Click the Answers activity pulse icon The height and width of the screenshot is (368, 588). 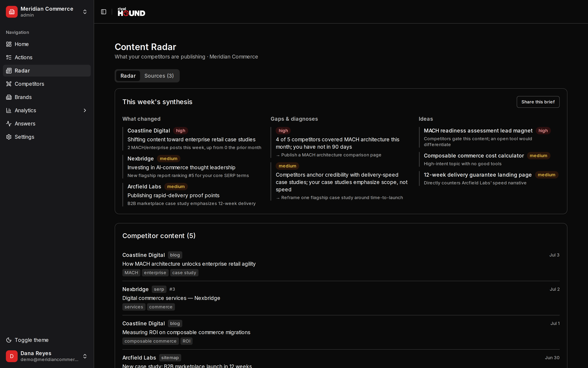[x=9, y=124]
